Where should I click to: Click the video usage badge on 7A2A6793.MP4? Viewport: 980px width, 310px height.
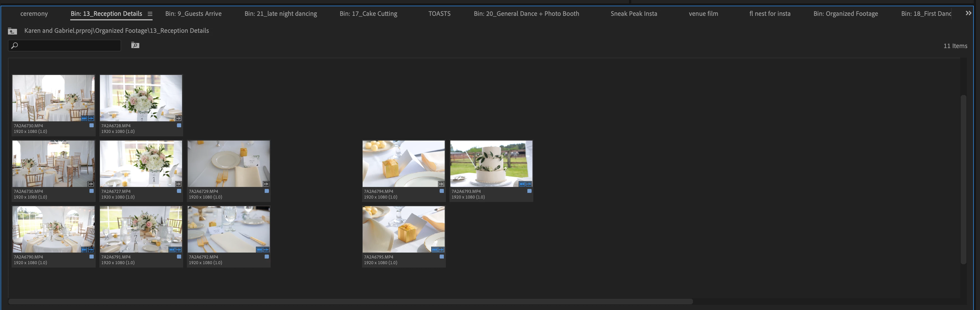click(522, 184)
